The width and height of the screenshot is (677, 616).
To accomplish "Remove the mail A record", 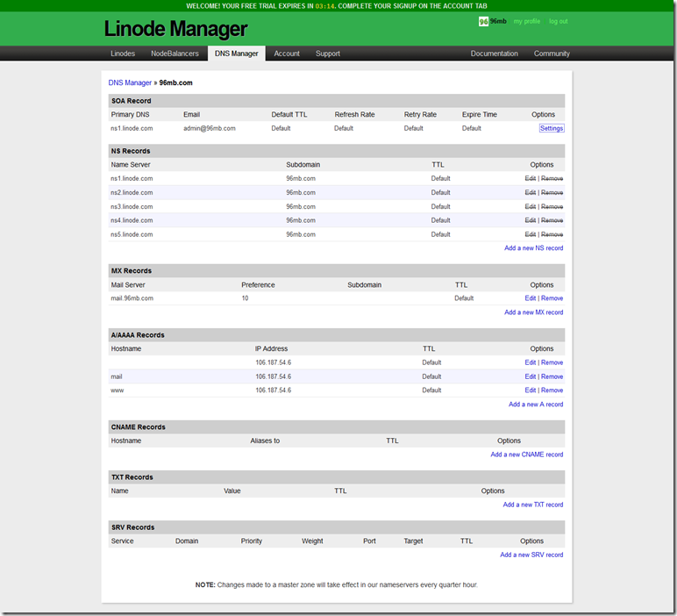I will click(552, 376).
